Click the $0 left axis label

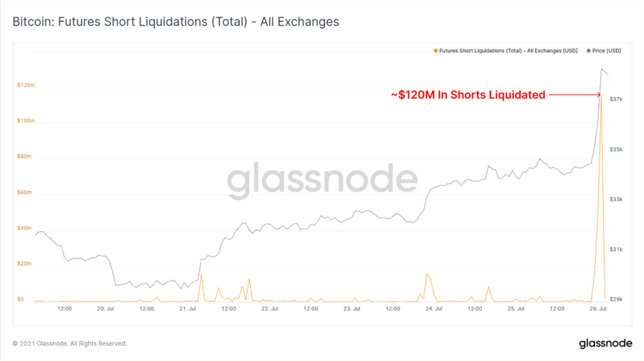(x=20, y=299)
